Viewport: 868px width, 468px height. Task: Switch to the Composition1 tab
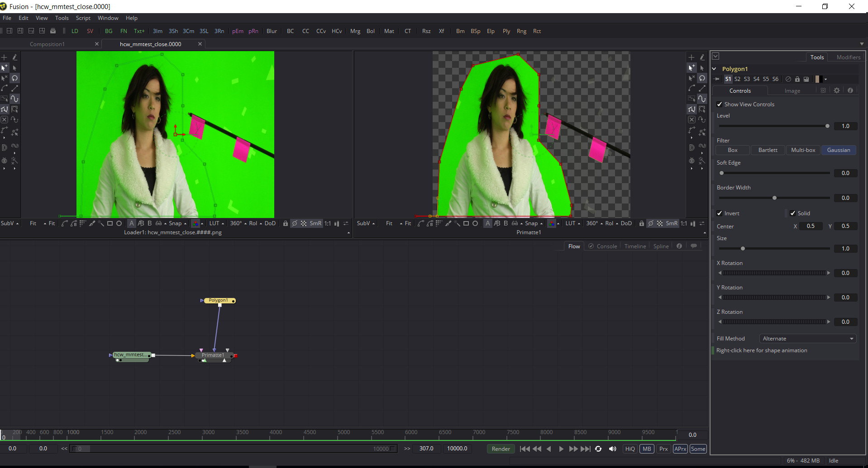[x=47, y=44]
